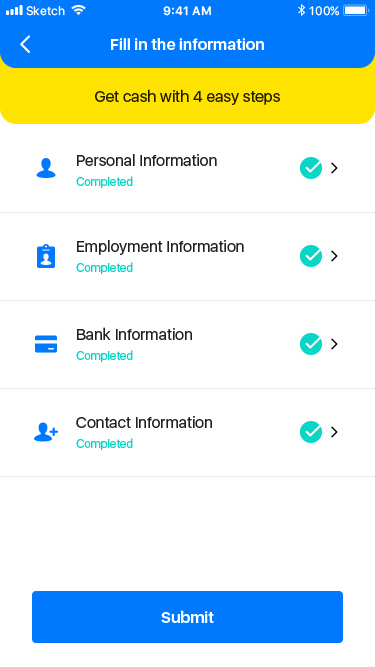Click the Contact Information add-person icon

46,432
